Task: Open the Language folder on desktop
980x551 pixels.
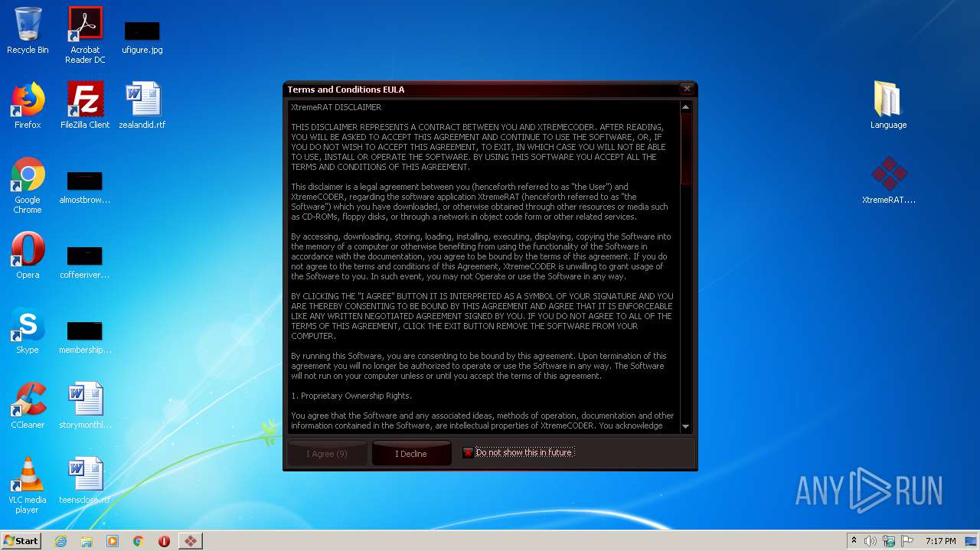Action: click(x=888, y=106)
